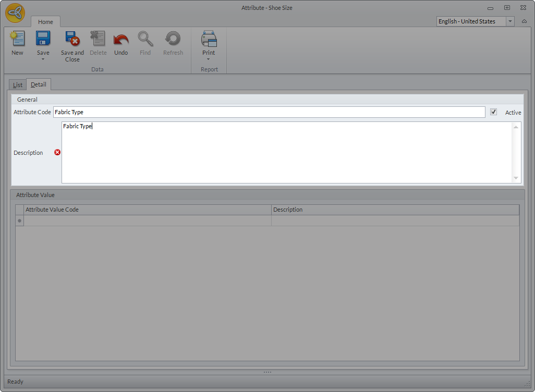Click the Refresh icon in the ribbon
Image resolution: width=535 pixels, height=392 pixels.
tap(173, 39)
